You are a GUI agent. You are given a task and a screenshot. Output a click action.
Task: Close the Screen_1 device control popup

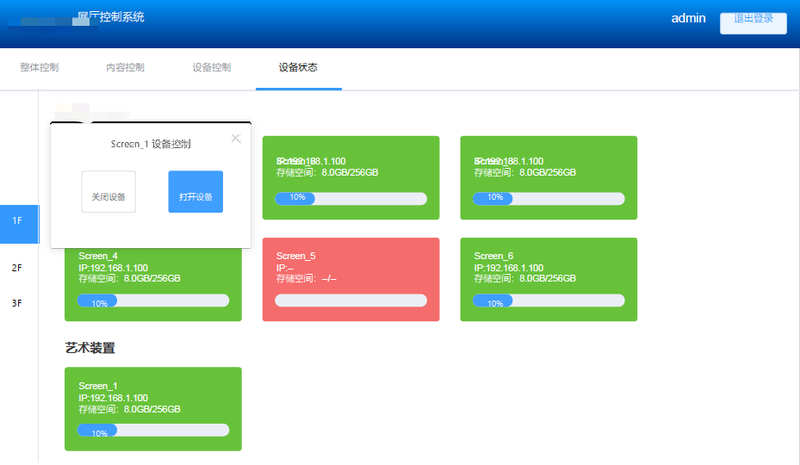(x=236, y=138)
